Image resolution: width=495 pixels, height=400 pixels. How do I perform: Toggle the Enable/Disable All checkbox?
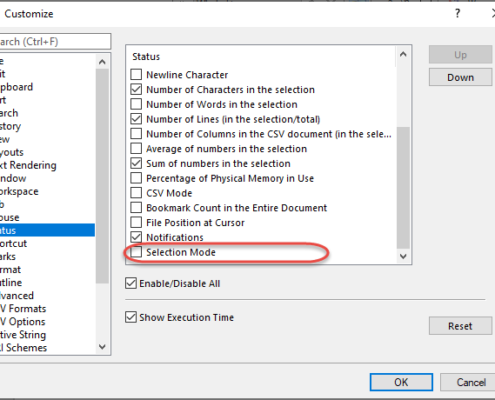[x=131, y=283]
